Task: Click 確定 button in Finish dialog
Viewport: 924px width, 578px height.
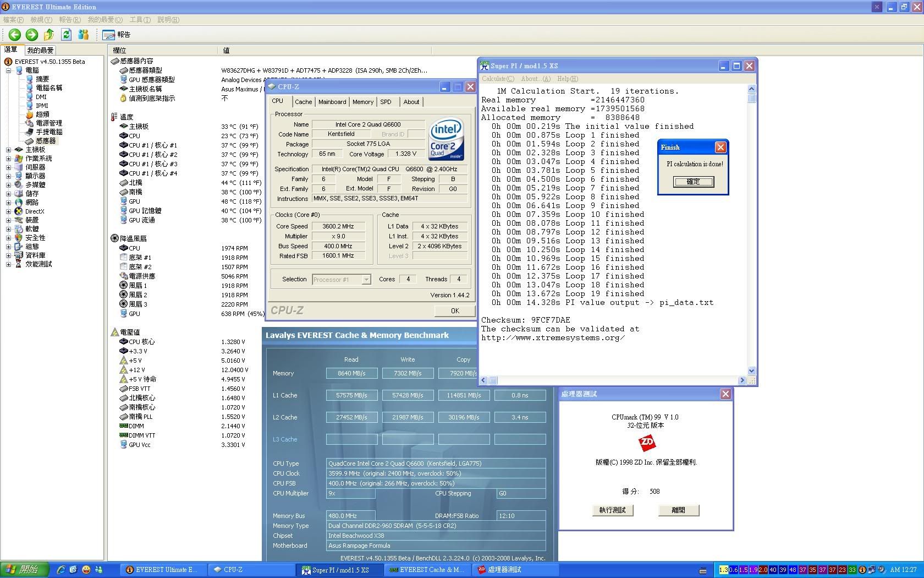Action: click(694, 182)
